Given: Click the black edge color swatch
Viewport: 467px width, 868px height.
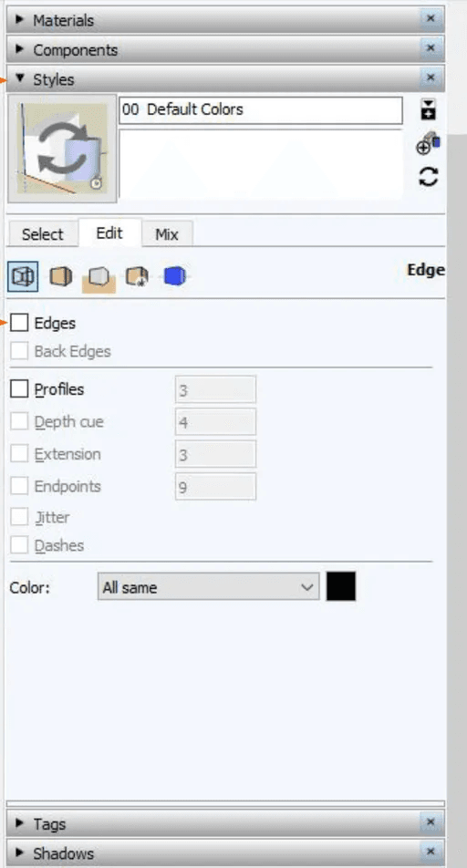Looking at the screenshot, I should point(341,586).
